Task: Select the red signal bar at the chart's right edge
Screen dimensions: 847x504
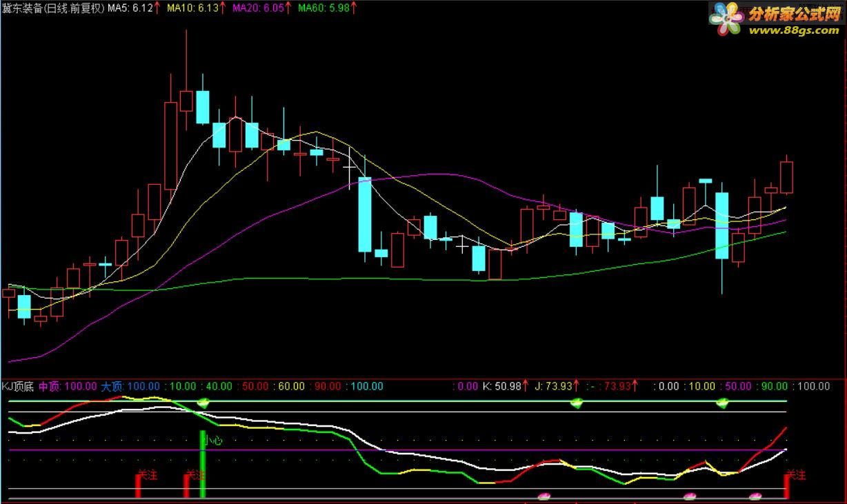Action: tap(787, 485)
